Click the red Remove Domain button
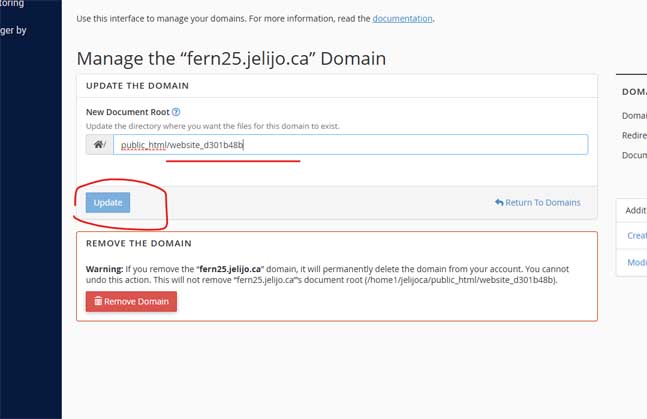The image size is (647, 419). point(131,301)
